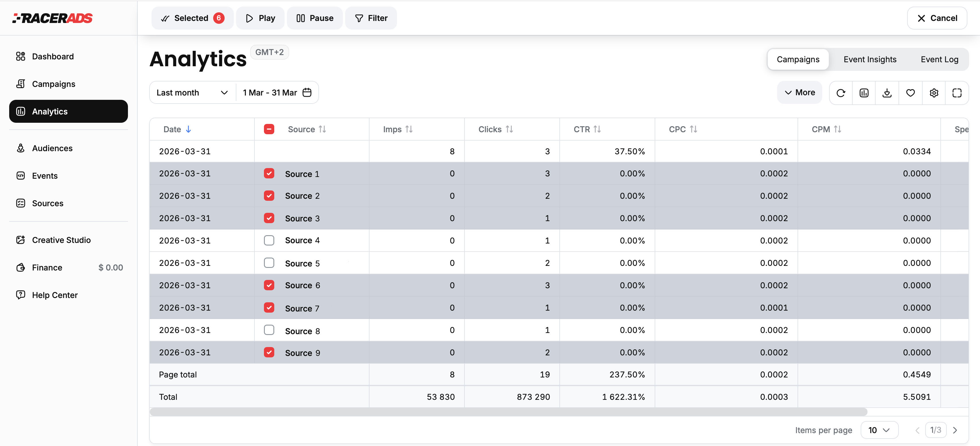Click the Cancel button

click(x=937, y=18)
